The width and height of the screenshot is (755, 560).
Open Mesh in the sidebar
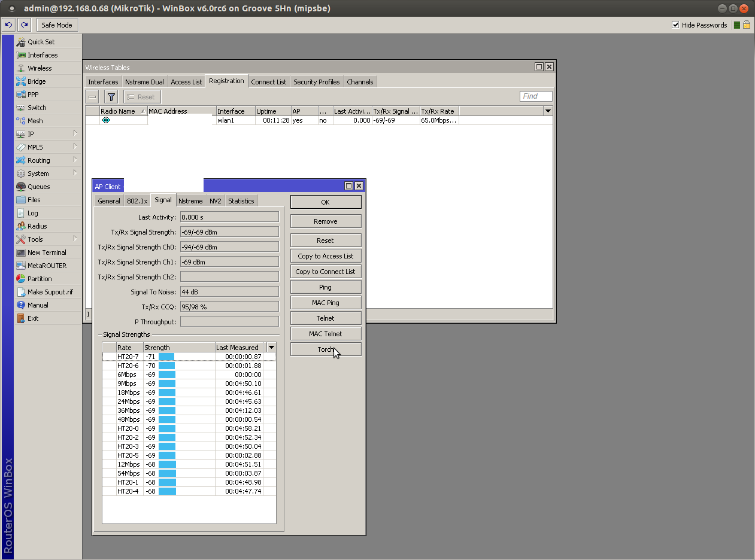[x=35, y=121]
